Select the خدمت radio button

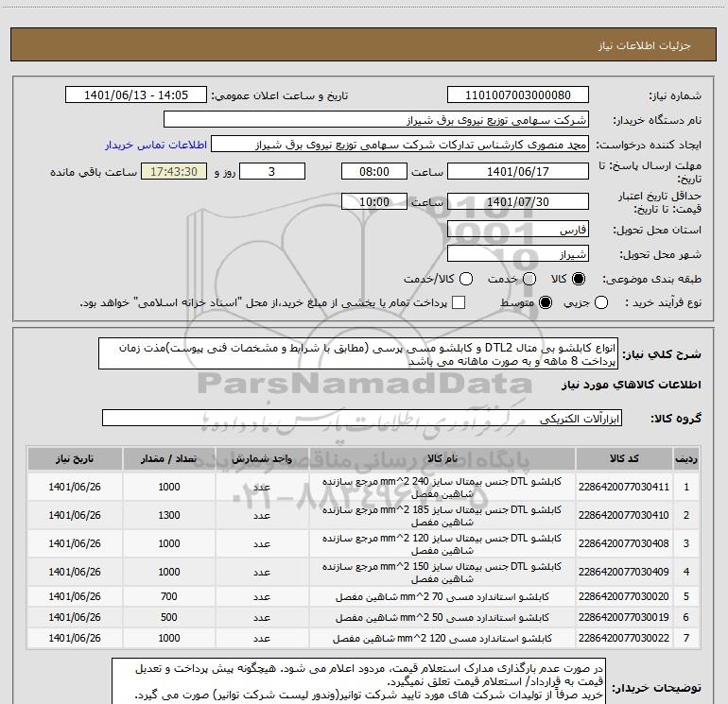tap(529, 279)
